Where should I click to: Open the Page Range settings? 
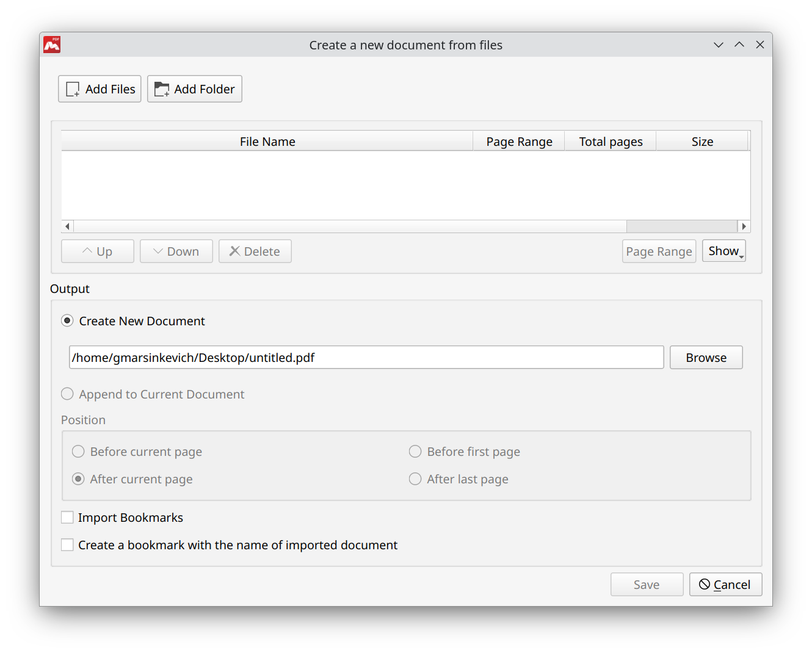[x=659, y=251]
